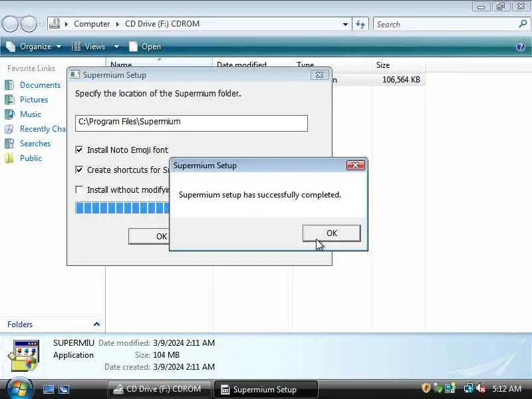Click the network tray icon

(469, 388)
